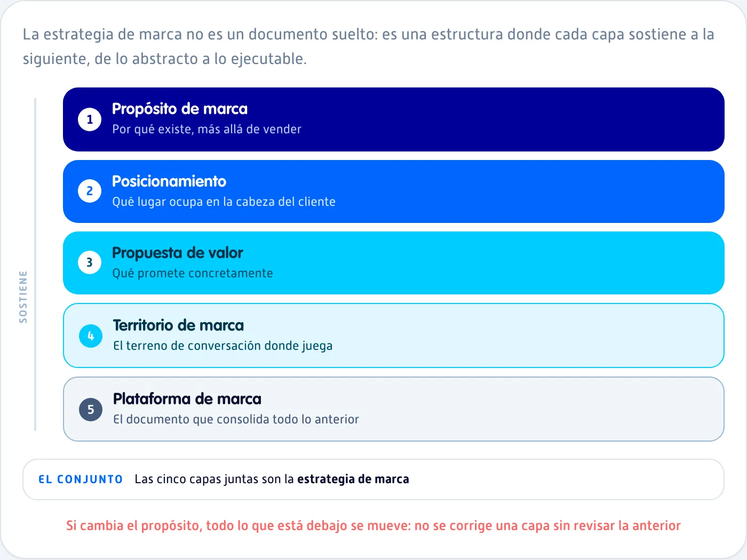Select the 'Propuesta de valor' heading
Viewport: 747px width, 560px height.
pos(178,253)
